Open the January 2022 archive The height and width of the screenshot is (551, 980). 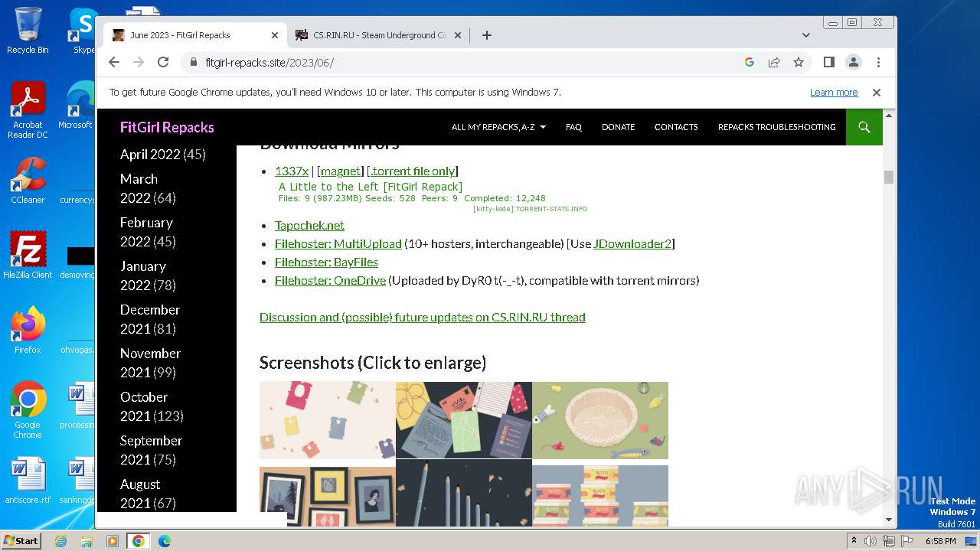tap(143, 275)
